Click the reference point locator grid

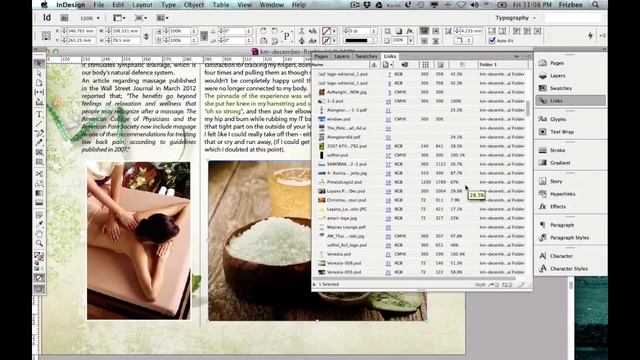46,36
